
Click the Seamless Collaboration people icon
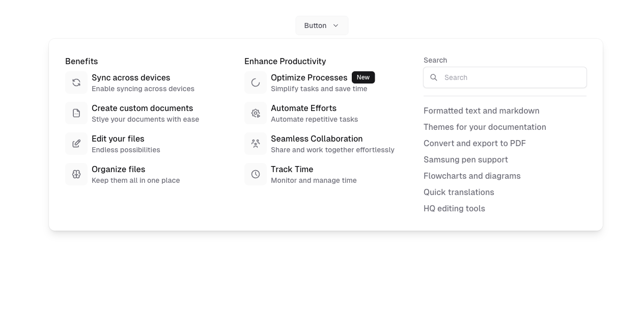(x=256, y=144)
